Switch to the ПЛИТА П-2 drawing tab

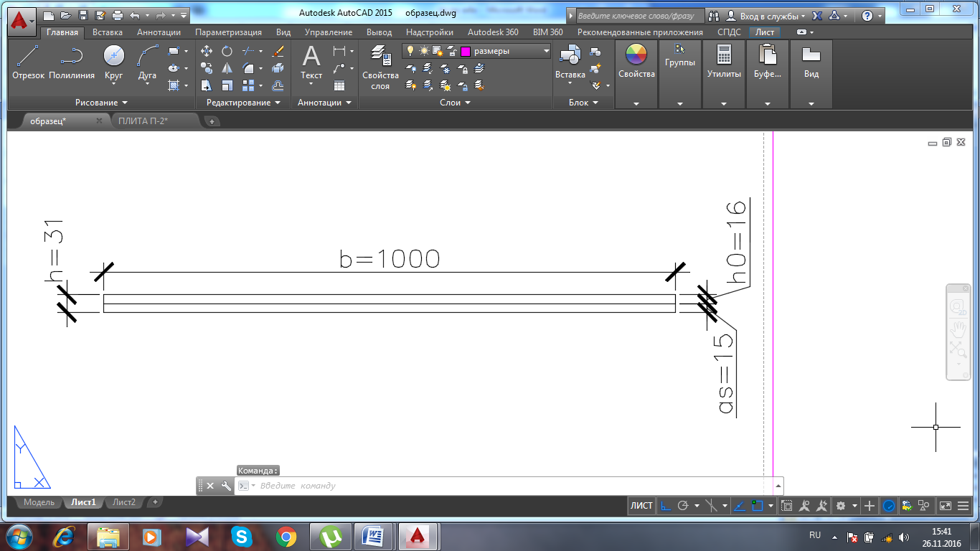point(143,121)
